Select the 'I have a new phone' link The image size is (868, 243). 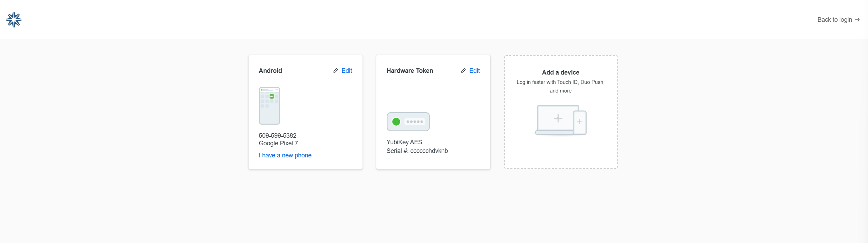[285, 155]
